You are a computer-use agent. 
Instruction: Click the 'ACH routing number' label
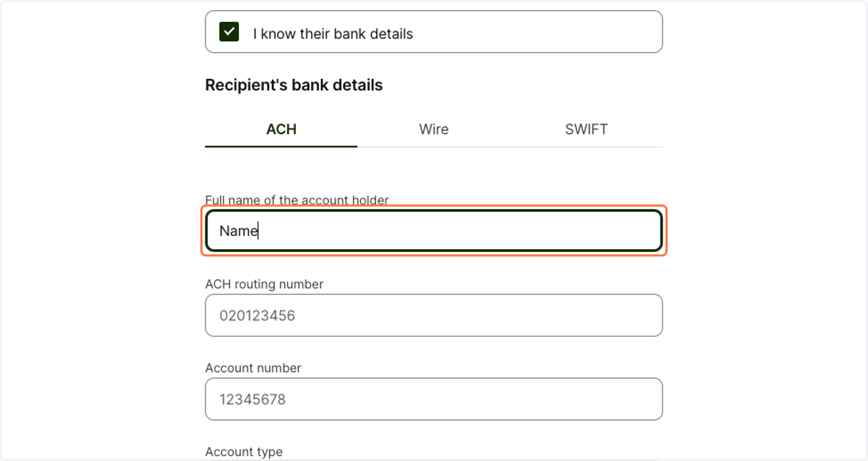pyautogui.click(x=264, y=284)
